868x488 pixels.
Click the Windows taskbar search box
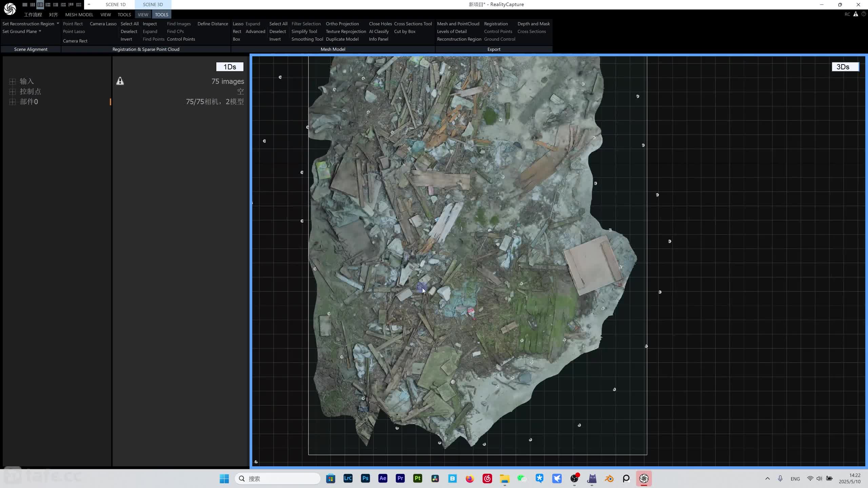pyautogui.click(x=277, y=479)
